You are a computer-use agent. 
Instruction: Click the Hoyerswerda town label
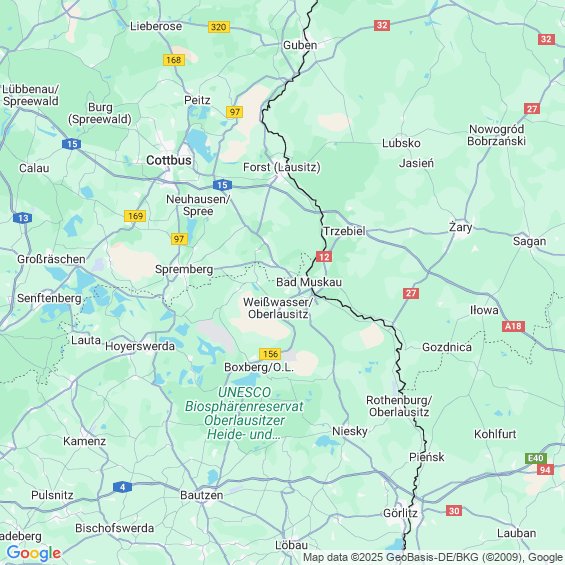point(140,346)
